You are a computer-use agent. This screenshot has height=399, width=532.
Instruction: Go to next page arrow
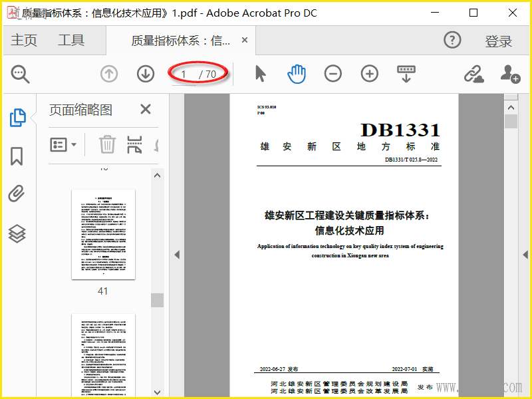pos(146,74)
